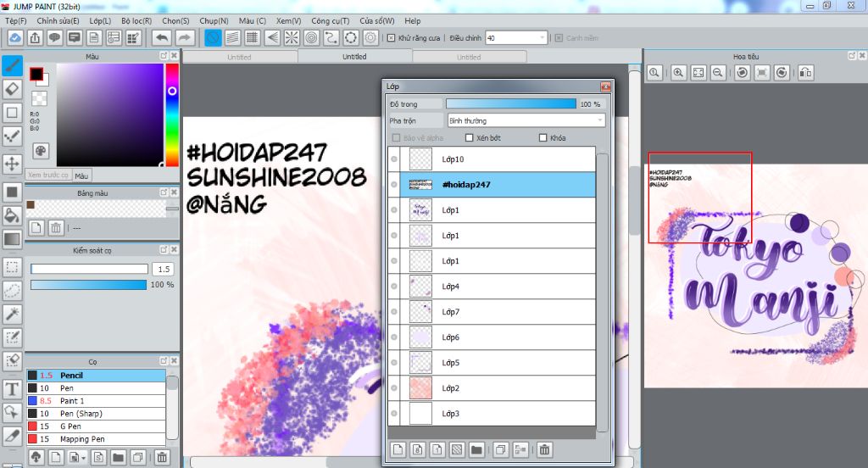Screen dimensions: 868x468
Task: Enable the curve snap guide
Action: coord(331,37)
